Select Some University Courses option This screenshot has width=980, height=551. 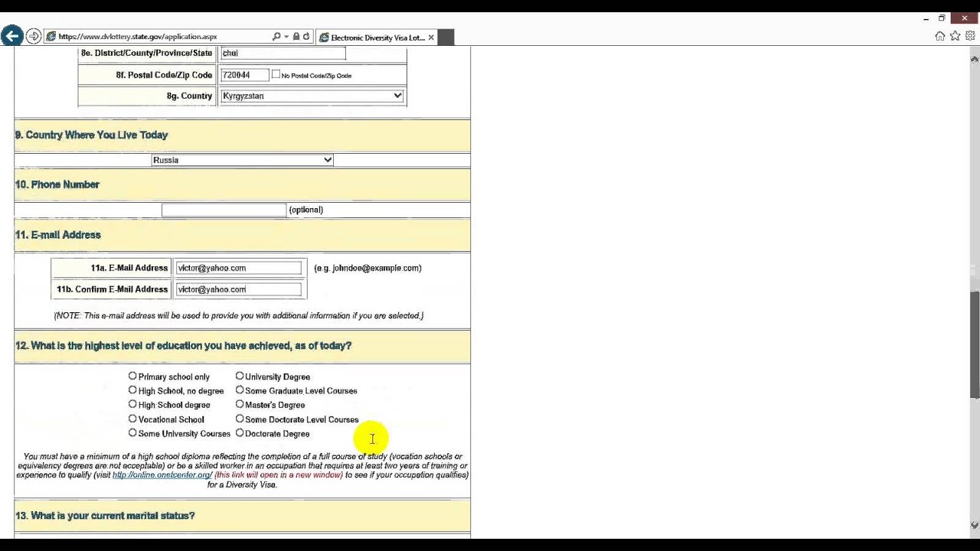(132, 432)
